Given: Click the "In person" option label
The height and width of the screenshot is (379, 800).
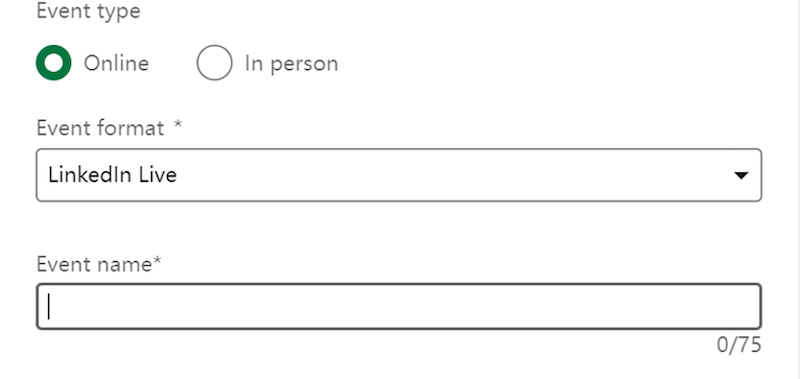Looking at the screenshot, I should tap(291, 64).
